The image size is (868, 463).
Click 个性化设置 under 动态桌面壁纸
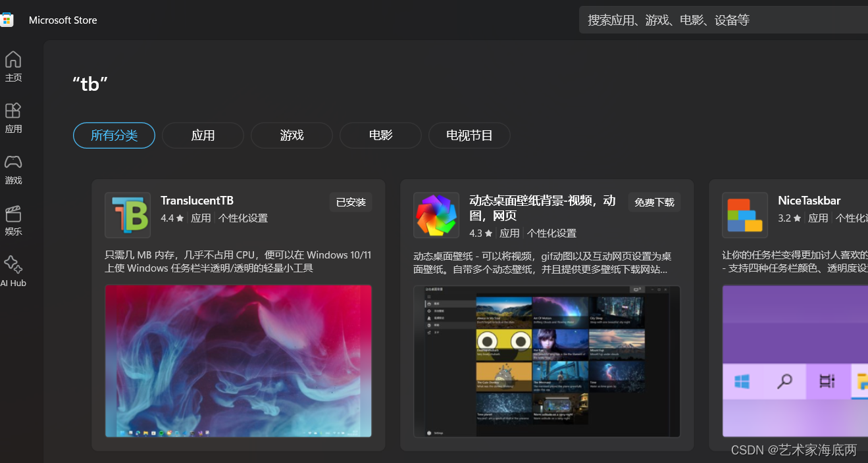click(x=551, y=233)
